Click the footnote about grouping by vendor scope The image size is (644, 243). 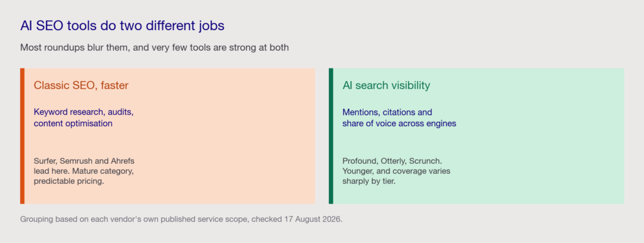click(181, 219)
